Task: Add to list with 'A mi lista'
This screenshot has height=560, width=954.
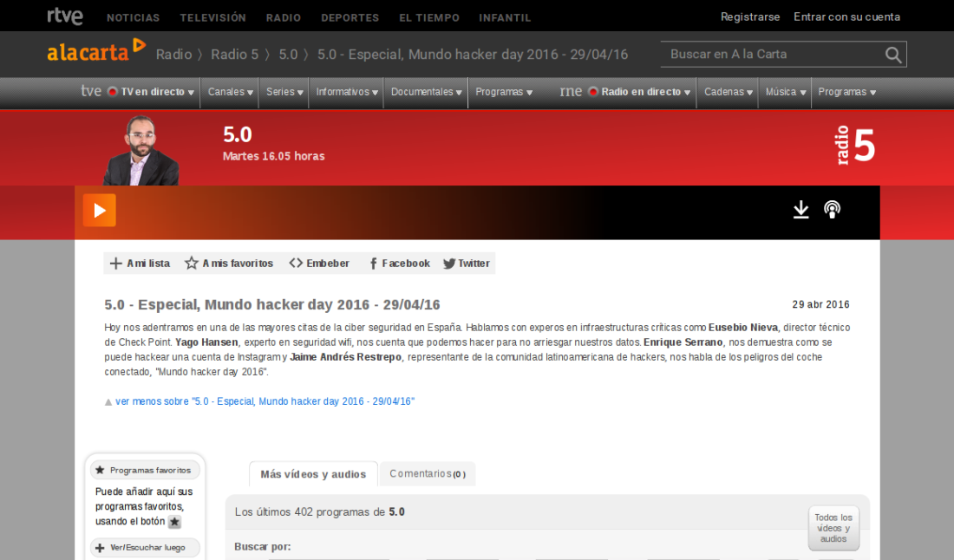Action: (x=140, y=264)
